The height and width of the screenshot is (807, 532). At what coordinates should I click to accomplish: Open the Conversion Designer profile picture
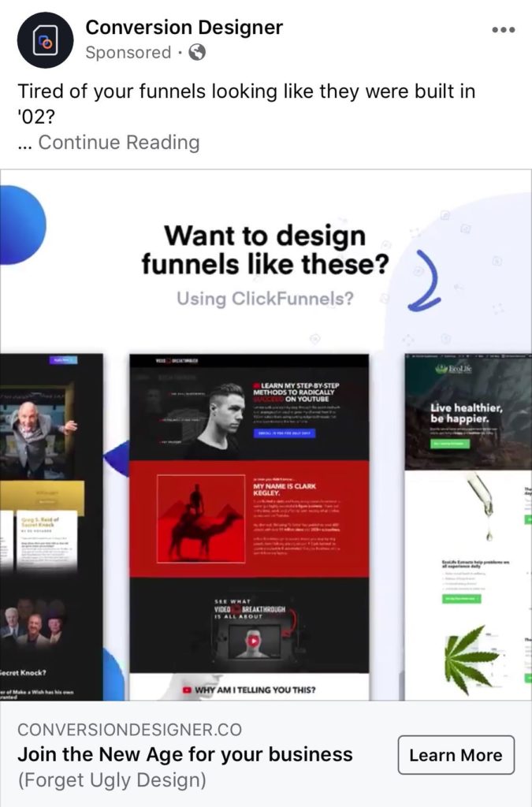pyautogui.click(x=45, y=40)
